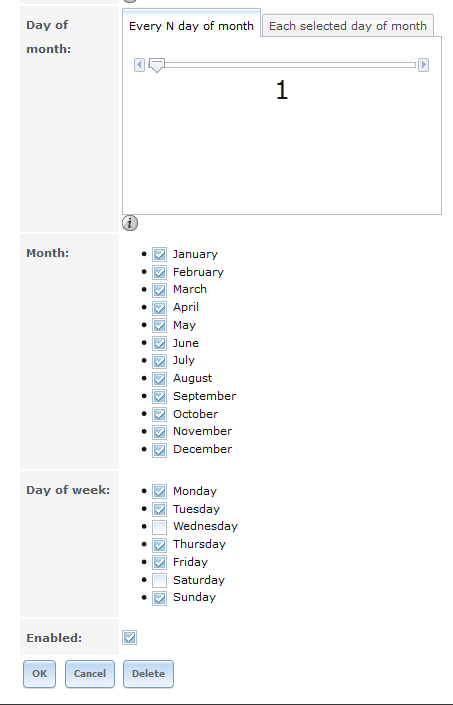Check the Saturday checkbox
The height and width of the screenshot is (705, 453).
tap(160, 580)
